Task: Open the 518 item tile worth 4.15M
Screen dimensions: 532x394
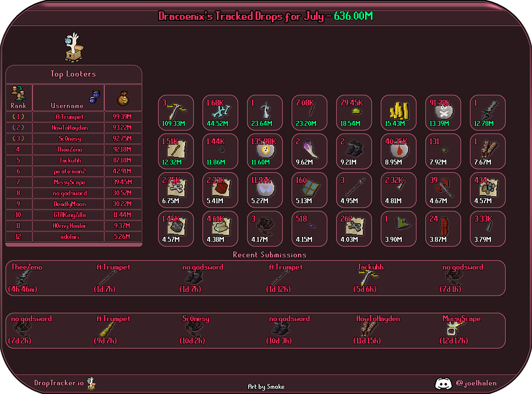Action: [x=310, y=228]
